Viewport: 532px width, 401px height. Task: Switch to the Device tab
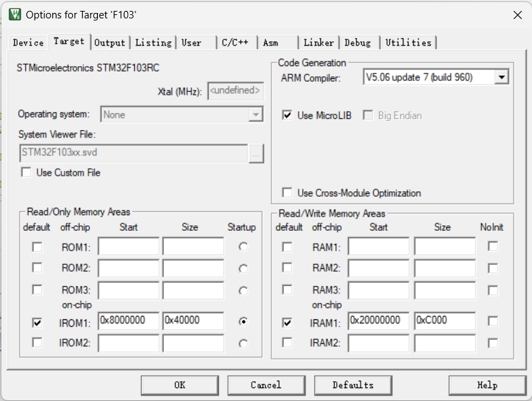coord(28,42)
